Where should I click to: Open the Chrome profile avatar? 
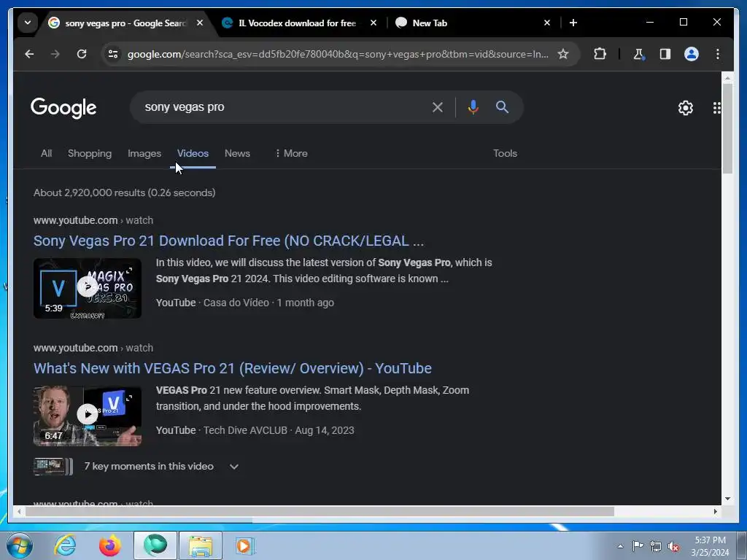(x=692, y=54)
